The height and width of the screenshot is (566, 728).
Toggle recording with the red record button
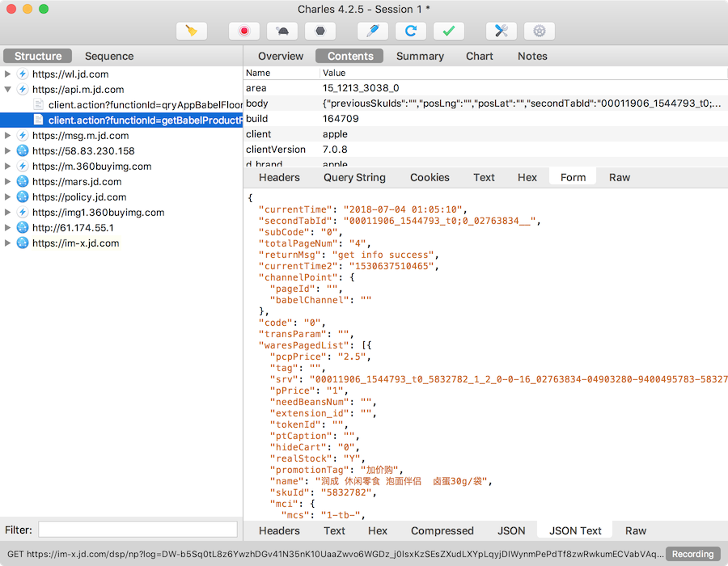click(243, 31)
